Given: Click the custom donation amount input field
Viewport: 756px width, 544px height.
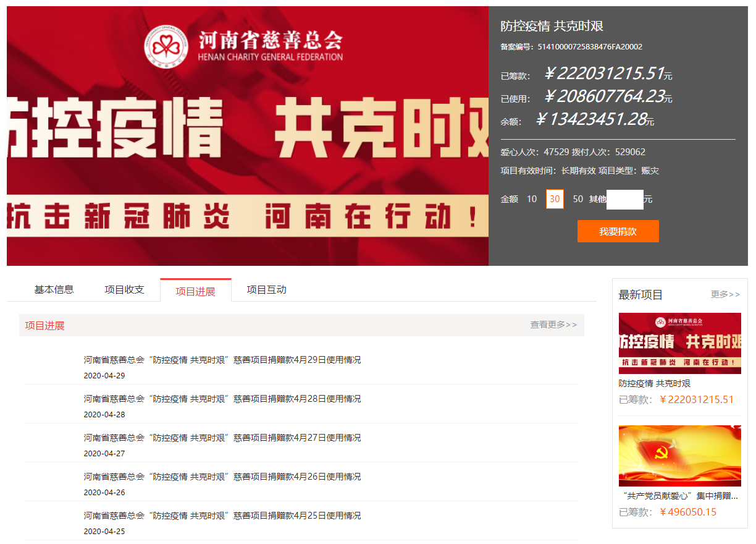Looking at the screenshot, I should 624,199.
